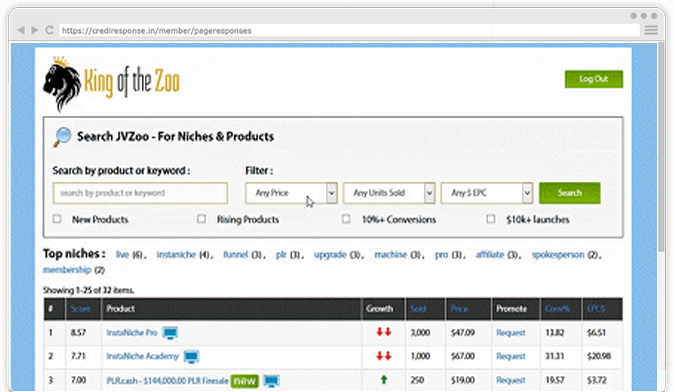Click the Growth column header

380,309
